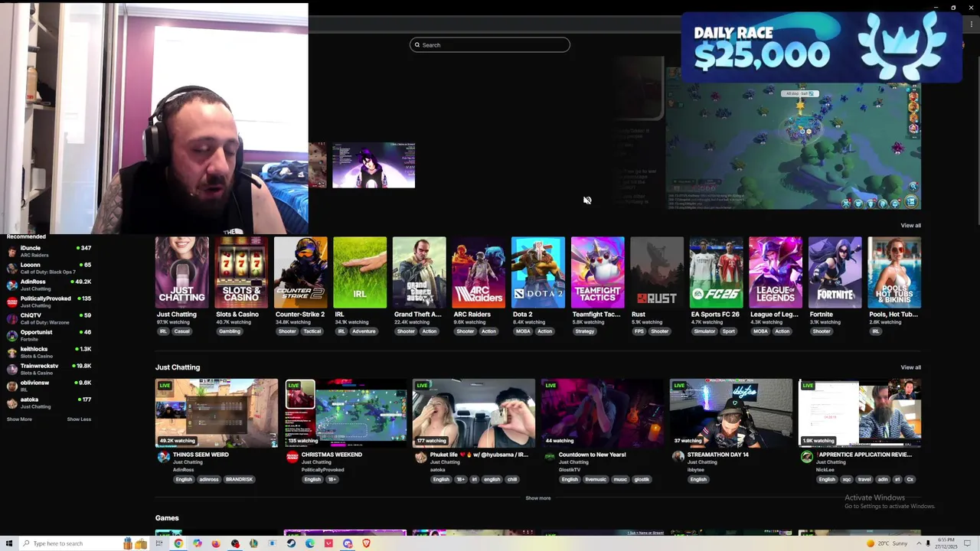
Task: Open the Just Chatting category card
Action: [x=181, y=272]
